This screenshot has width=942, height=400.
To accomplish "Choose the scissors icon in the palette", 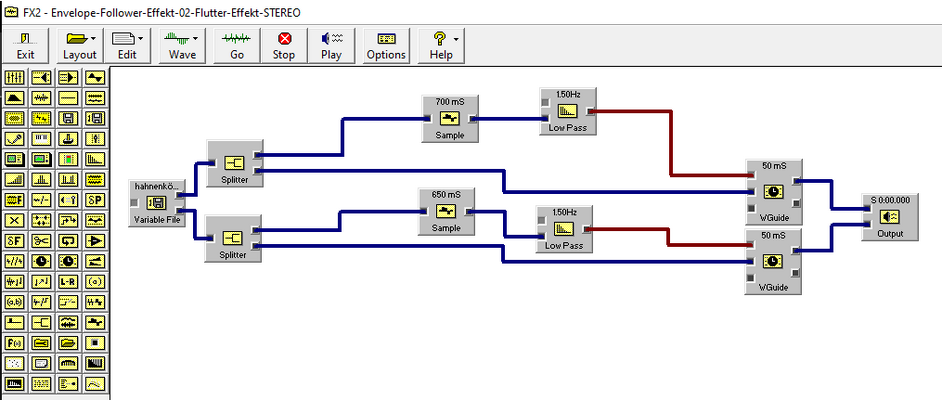I will [41, 240].
